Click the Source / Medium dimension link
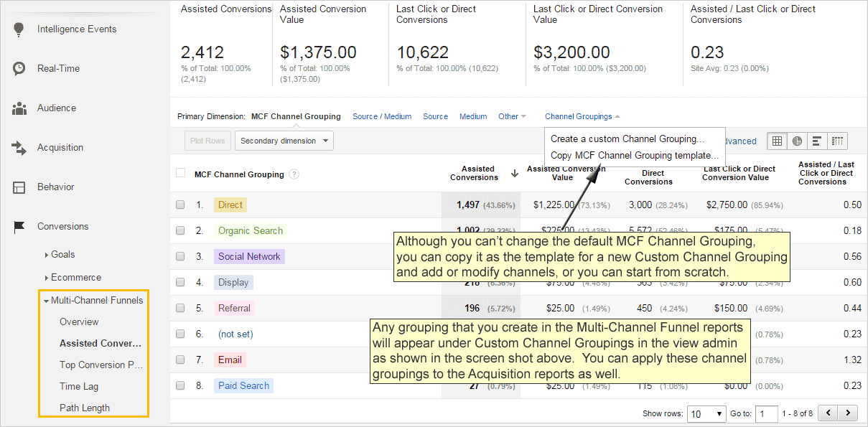This screenshot has height=427, width=868. pyautogui.click(x=382, y=116)
